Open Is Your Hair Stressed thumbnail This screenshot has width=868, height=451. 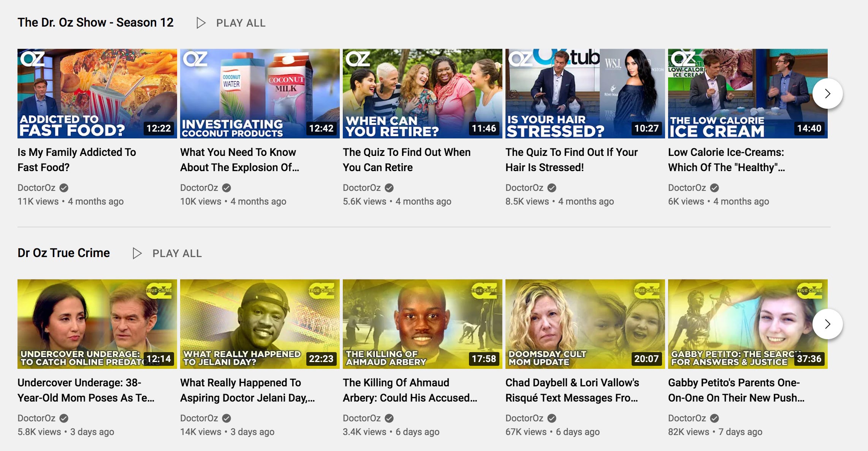pyautogui.click(x=585, y=94)
